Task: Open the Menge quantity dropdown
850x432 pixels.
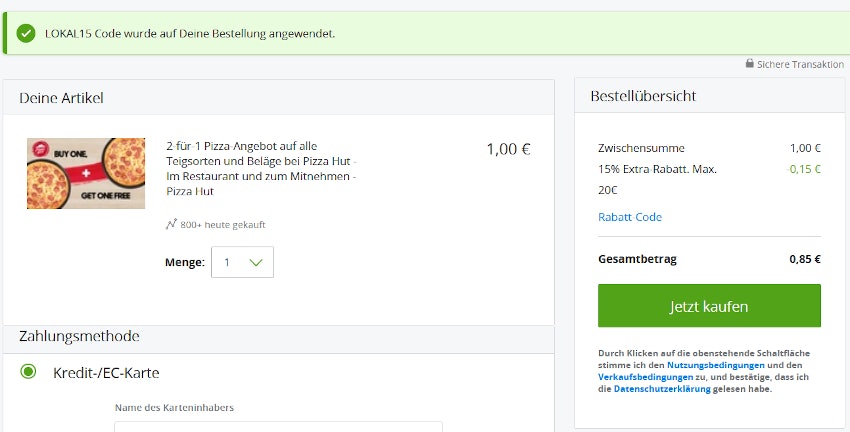Action: pos(242,262)
